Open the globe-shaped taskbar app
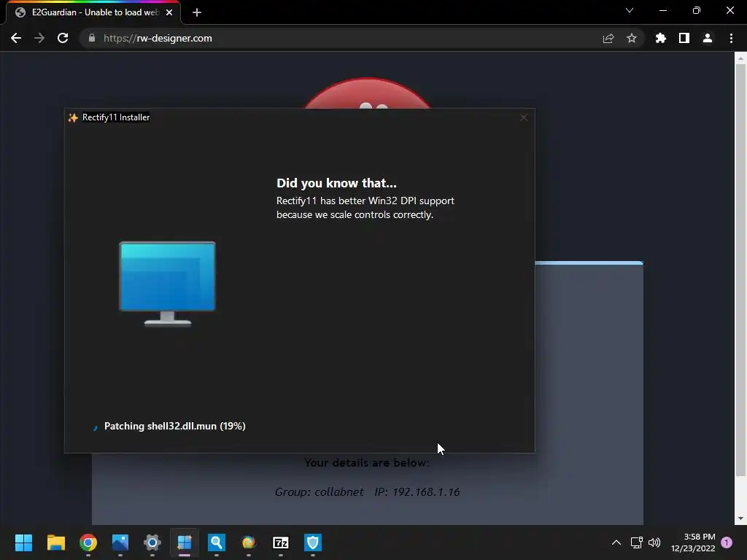The height and width of the screenshot is (560, 747). [249, 542]
